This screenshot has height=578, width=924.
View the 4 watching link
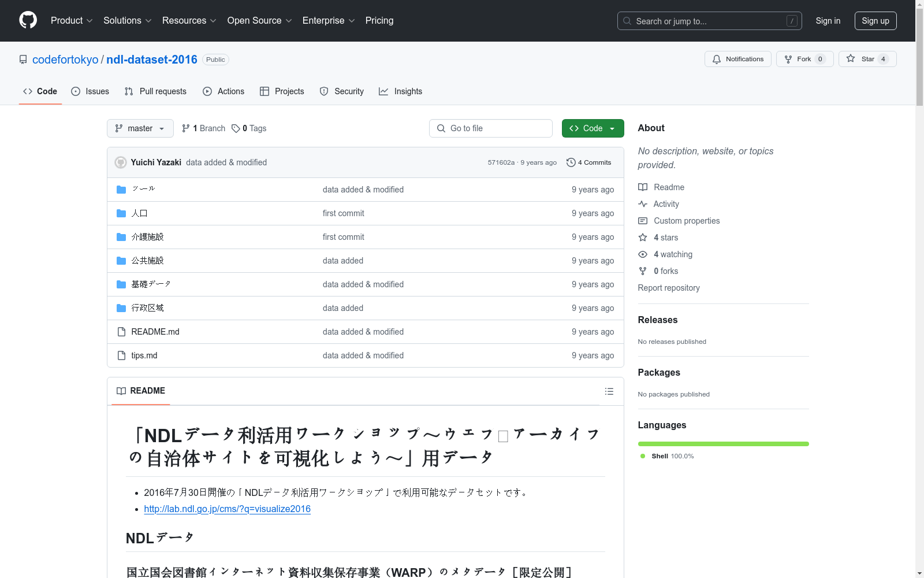pos(665,254)
